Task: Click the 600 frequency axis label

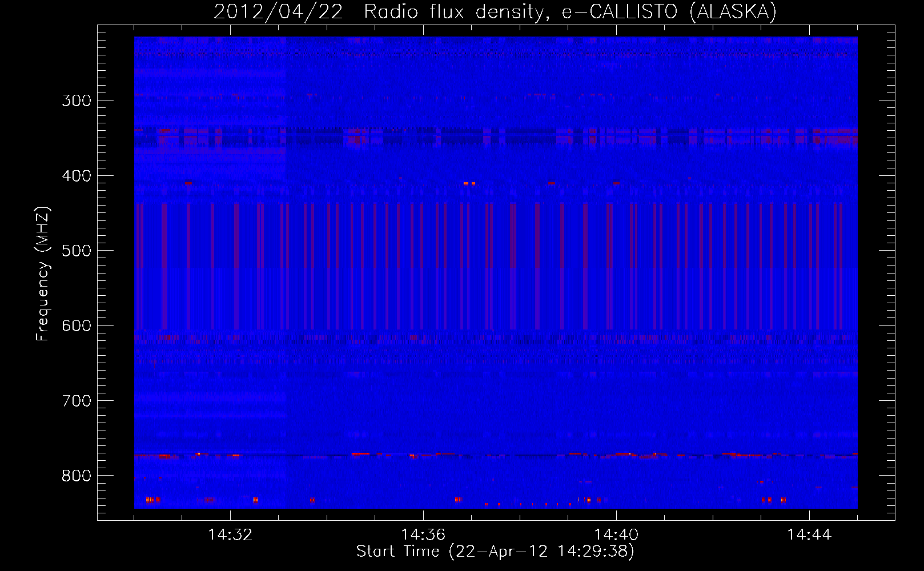Action: [77, 326]
